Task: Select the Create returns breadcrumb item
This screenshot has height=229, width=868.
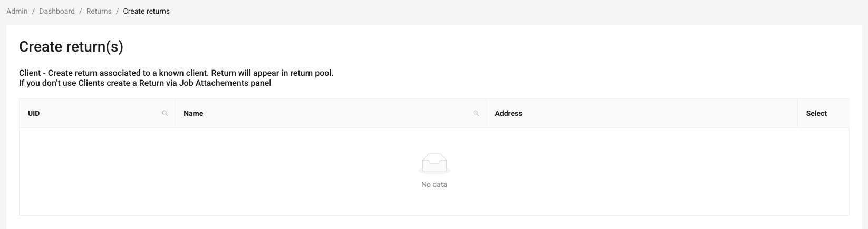Action: [x=147, y=11]
